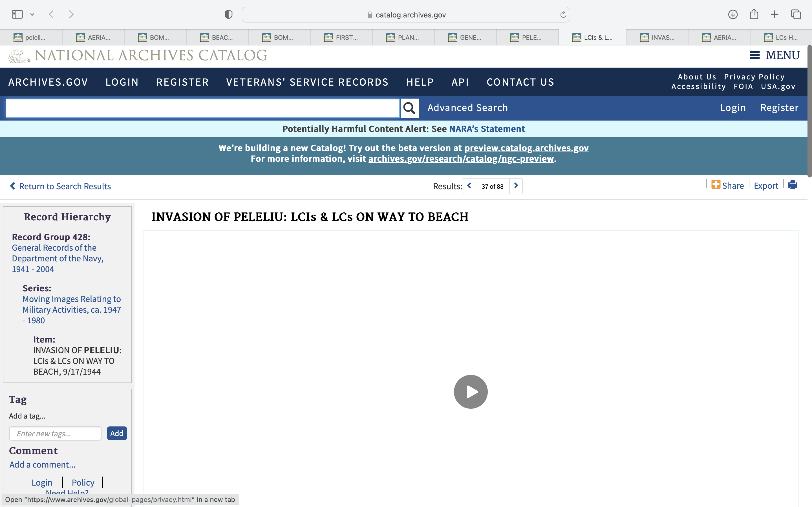812x507 pixels.
Task: Click the page vertical scrollbar
Action: click(809, 111)
